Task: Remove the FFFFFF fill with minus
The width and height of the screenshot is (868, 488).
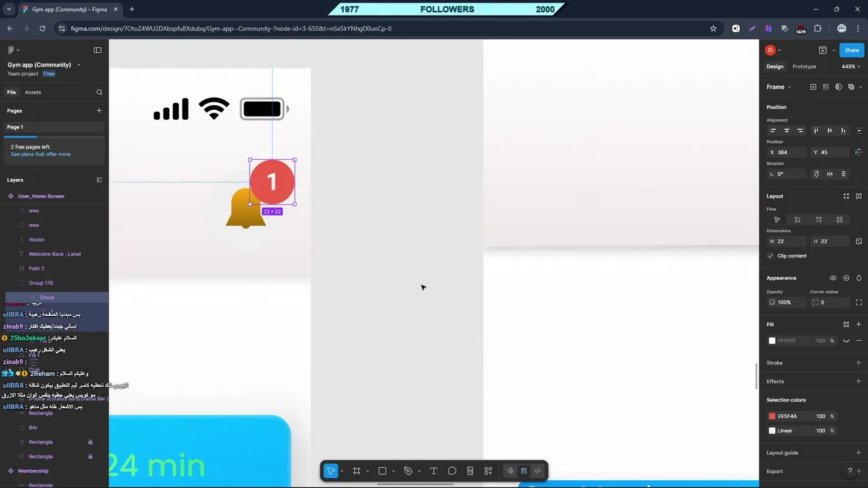Action: pos(859,341)
